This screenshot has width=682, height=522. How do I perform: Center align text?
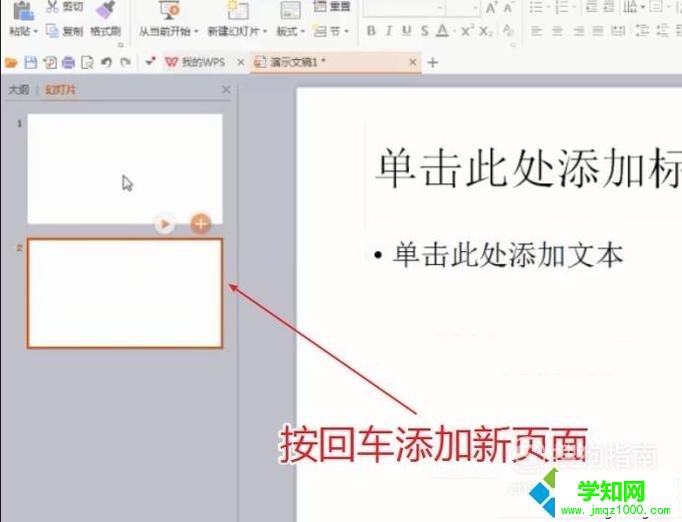[557, 31]
